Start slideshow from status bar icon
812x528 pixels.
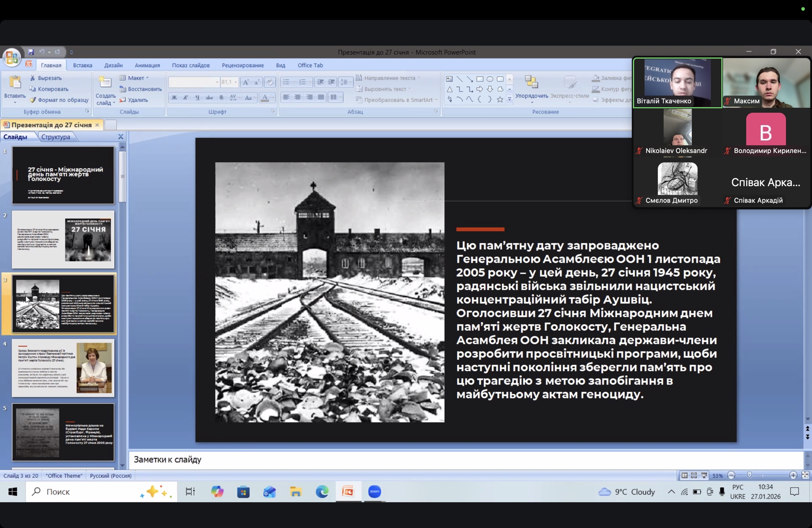pyautogui.click(x=704, y=475)
